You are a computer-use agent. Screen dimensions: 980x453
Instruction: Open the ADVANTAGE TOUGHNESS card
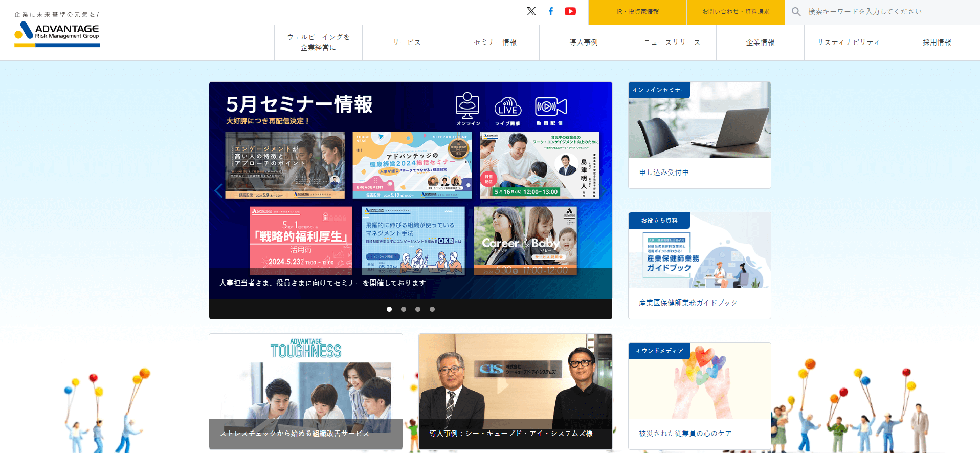[306, 392]
